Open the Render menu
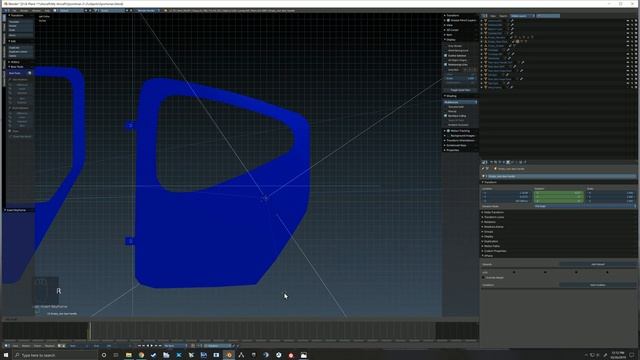Screen dimensions: 640x360 coord(24,10)
